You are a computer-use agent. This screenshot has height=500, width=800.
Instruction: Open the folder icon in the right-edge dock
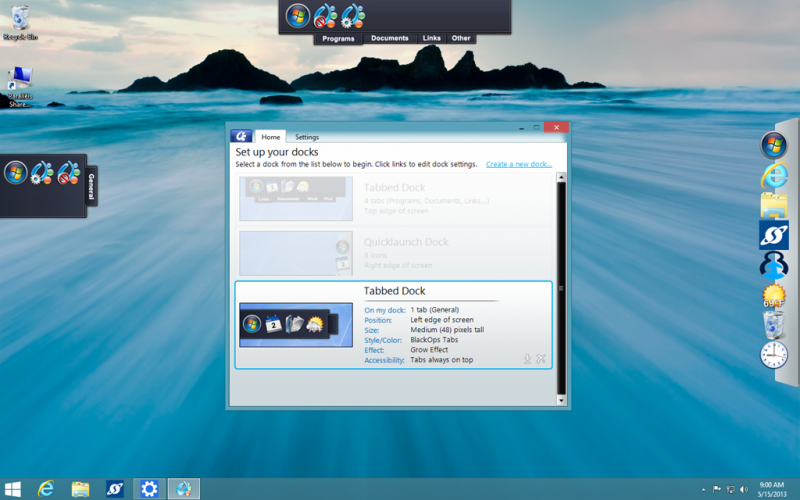pyautogui.click(x=773, y=205)
